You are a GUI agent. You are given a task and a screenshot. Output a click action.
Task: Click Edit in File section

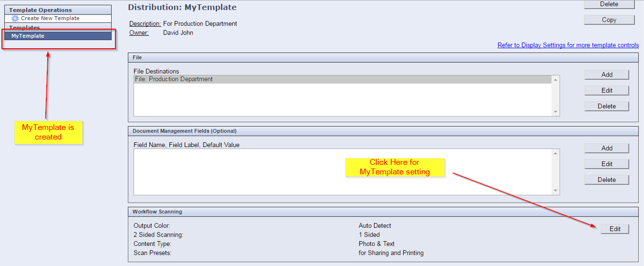tap(607, 90)
